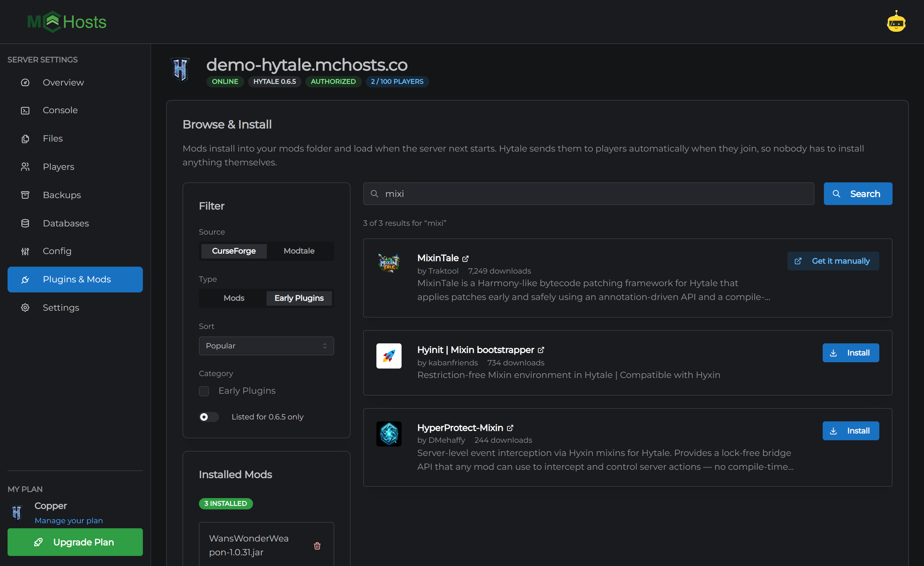Click the MixinTale mod thumbnail
Viewport: 924px width, 566px height.
click(389, 263)
